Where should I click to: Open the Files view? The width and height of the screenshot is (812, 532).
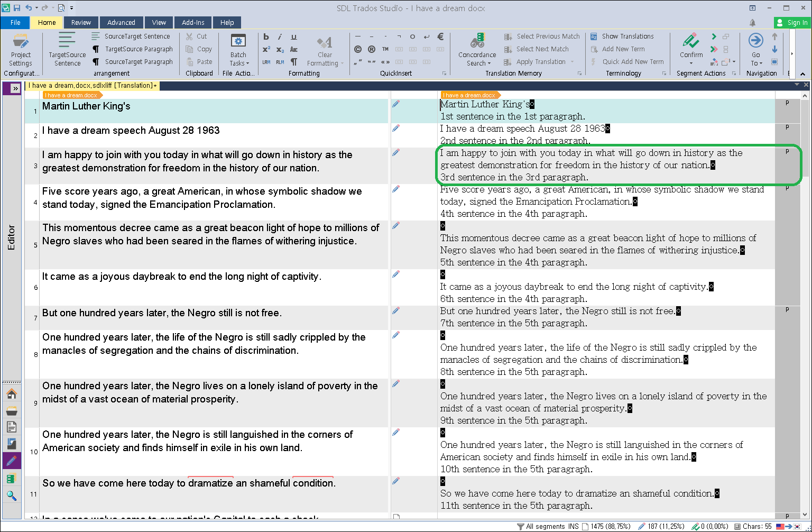coord(12,427)
